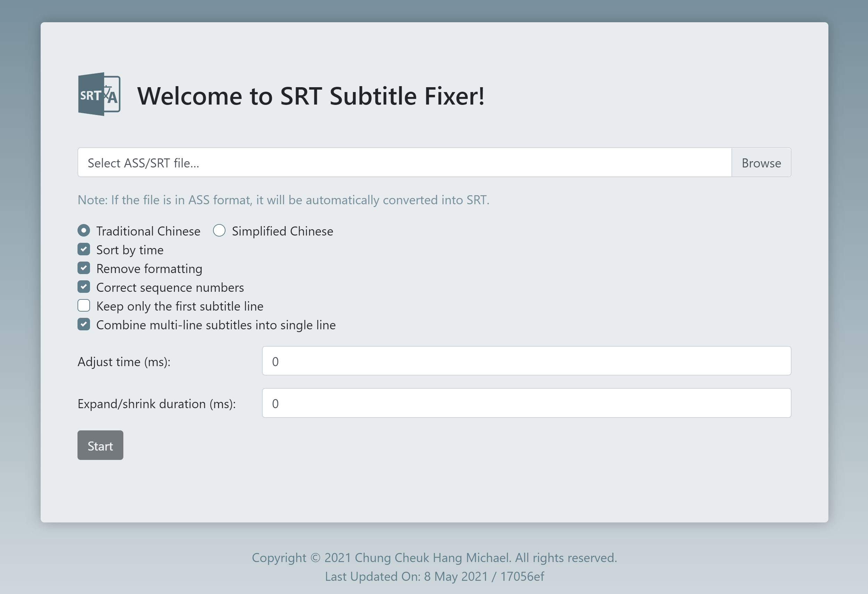The width and height of the screenshot is (868, 594).
Task: Select the Traditional Chinese radio option
Action: click(x=84, y=230)
